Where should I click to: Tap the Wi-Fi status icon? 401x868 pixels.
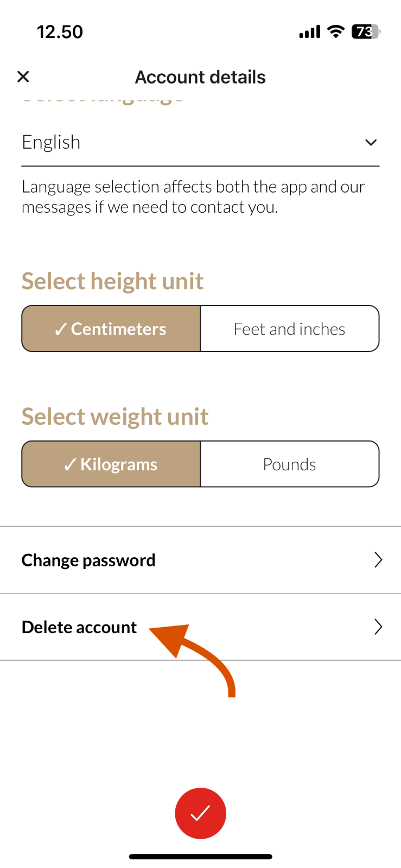(x=336, y=31)
